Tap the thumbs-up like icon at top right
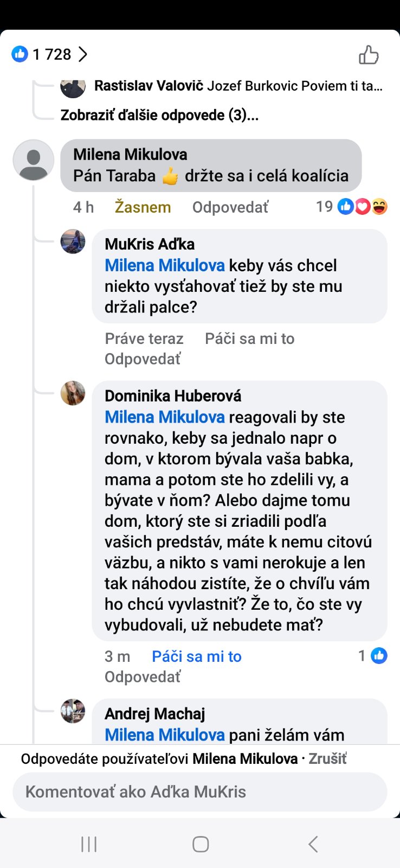400x868 pixels. (x=369, y=55)
